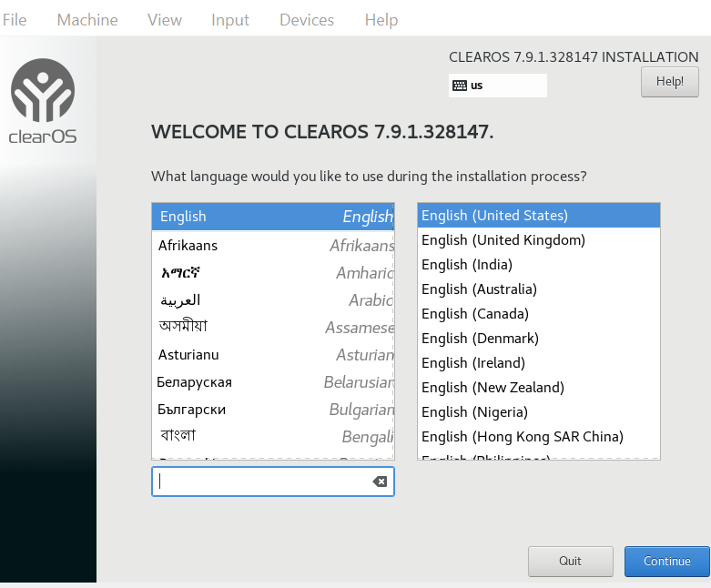Select Afrikaans in the language list

coord(273,245)
